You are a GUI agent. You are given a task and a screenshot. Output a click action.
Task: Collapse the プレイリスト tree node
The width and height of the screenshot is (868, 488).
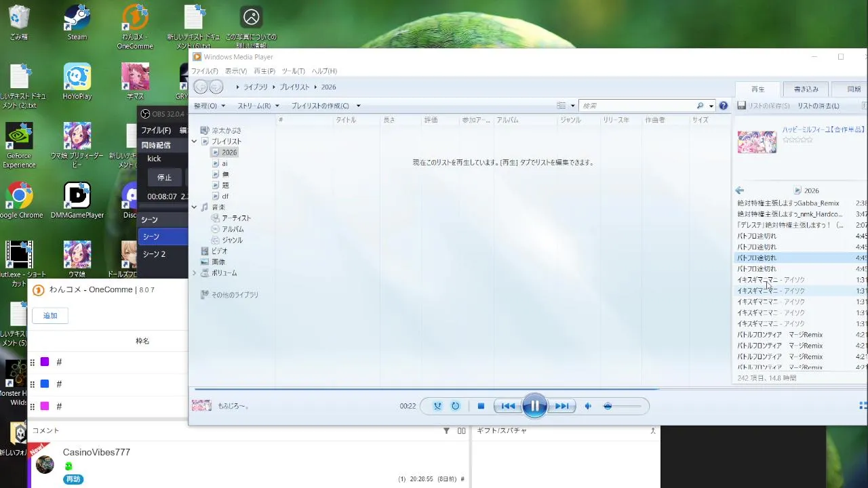point(195,142)
